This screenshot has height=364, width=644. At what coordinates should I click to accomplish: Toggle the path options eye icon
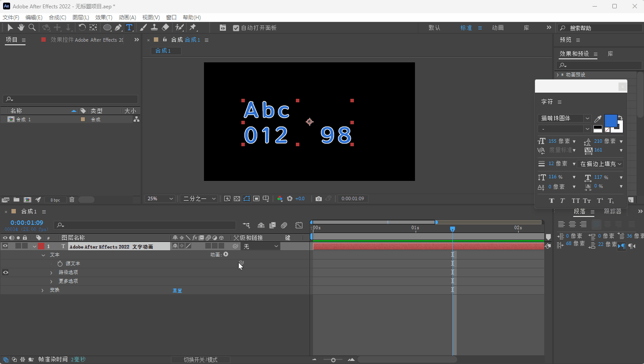(5, 272)
